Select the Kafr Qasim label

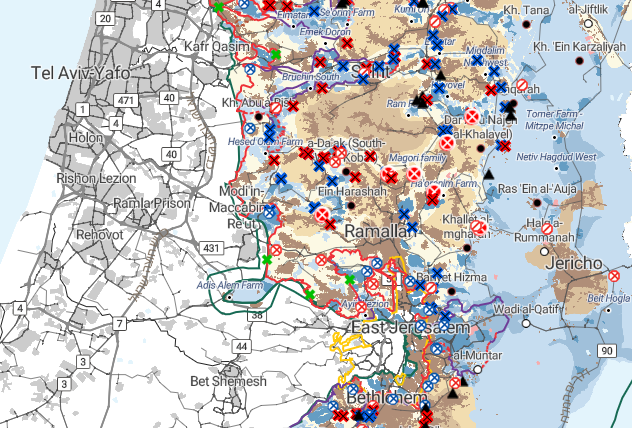[217, 47]
